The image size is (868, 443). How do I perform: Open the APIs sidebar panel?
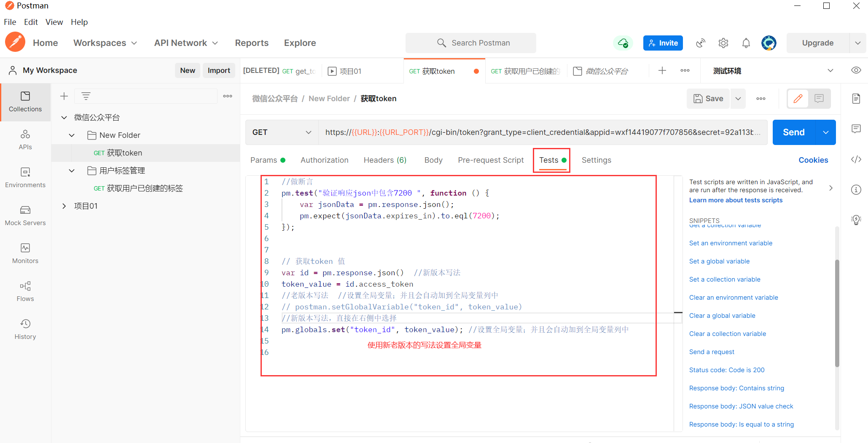(x=25, y=140)
